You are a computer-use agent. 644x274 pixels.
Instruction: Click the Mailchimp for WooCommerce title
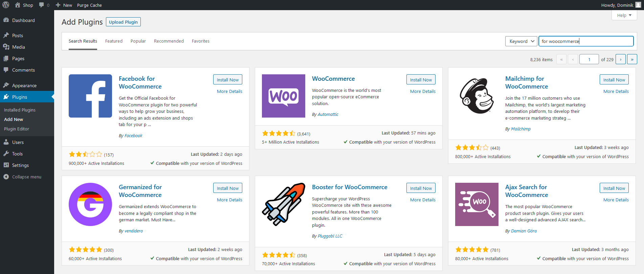(527, 82)
